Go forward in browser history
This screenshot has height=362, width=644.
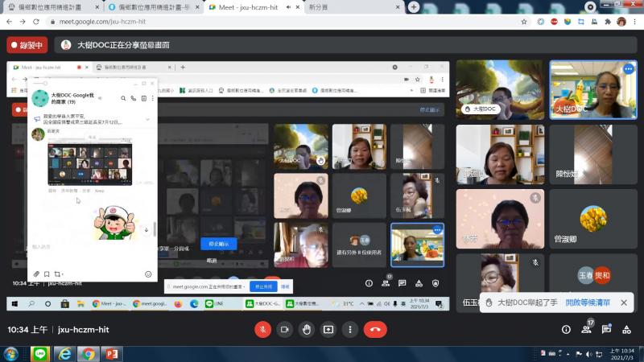[x=23, y=22]
